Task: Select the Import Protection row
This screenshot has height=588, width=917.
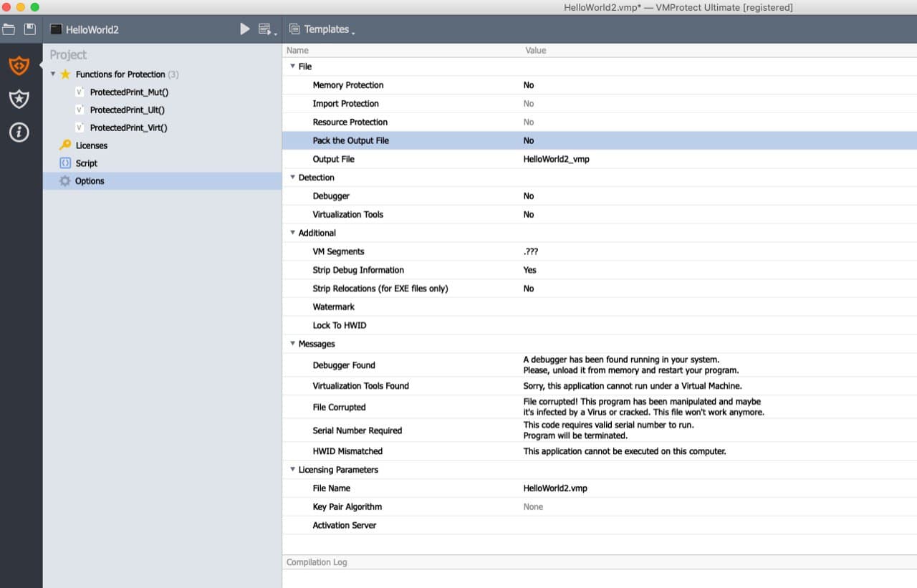Action: (x=600, y=104)
